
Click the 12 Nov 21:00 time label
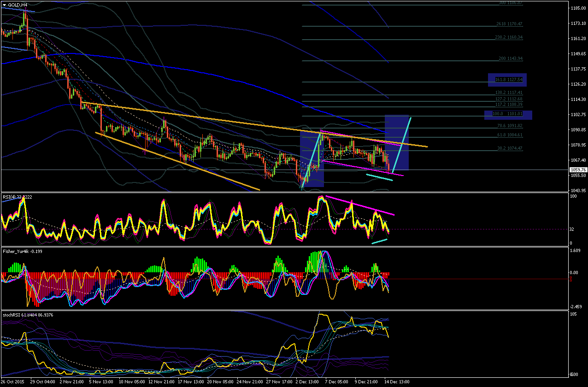coord(161,382)
